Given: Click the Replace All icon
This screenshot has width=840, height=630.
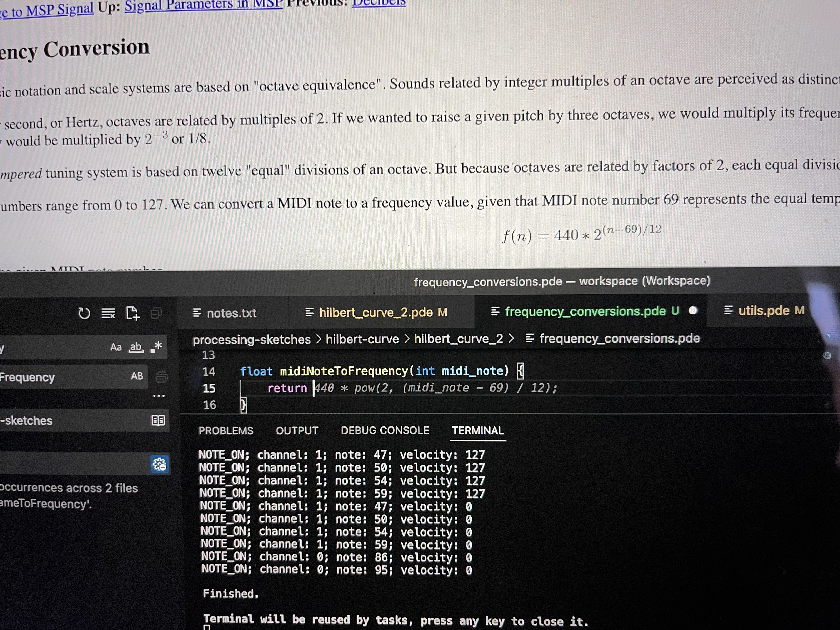Looking at the screenshot, I should (x=162, y=376).
